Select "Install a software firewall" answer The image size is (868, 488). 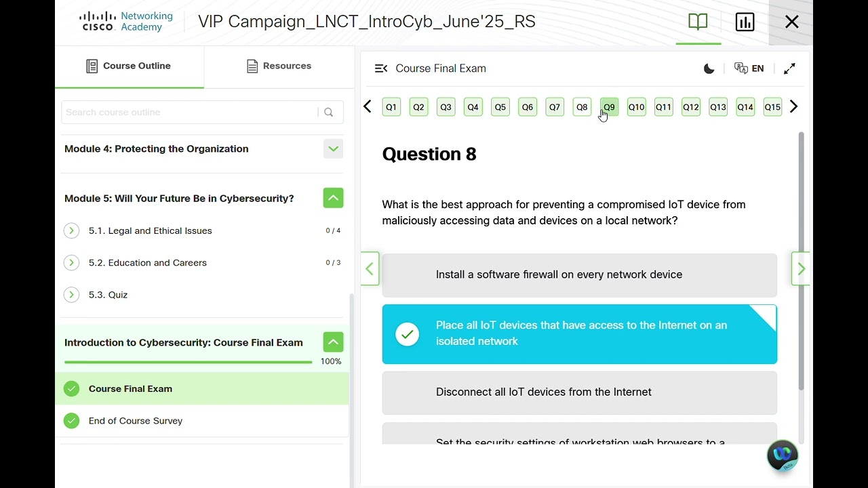point(579,275)
